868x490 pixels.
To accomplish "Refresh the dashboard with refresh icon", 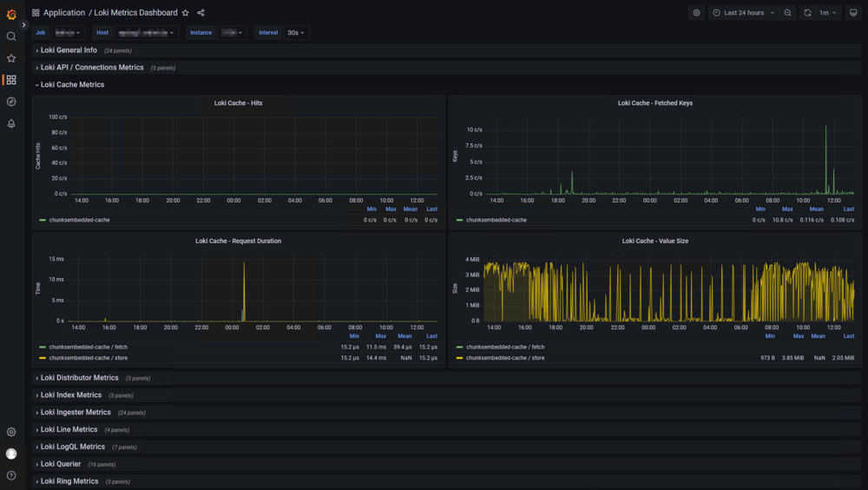I will coord(807,13).
